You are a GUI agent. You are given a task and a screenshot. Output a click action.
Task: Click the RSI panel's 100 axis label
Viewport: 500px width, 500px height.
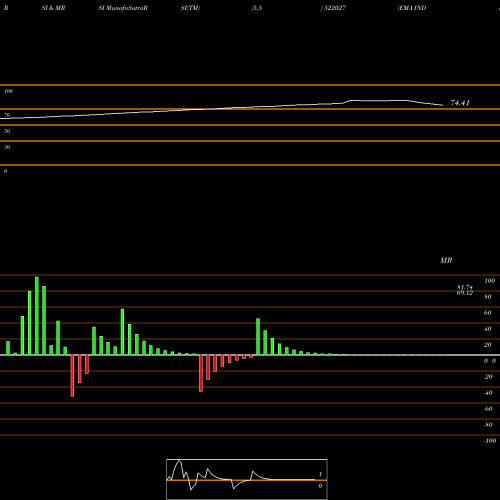click(x=9, y=91)
